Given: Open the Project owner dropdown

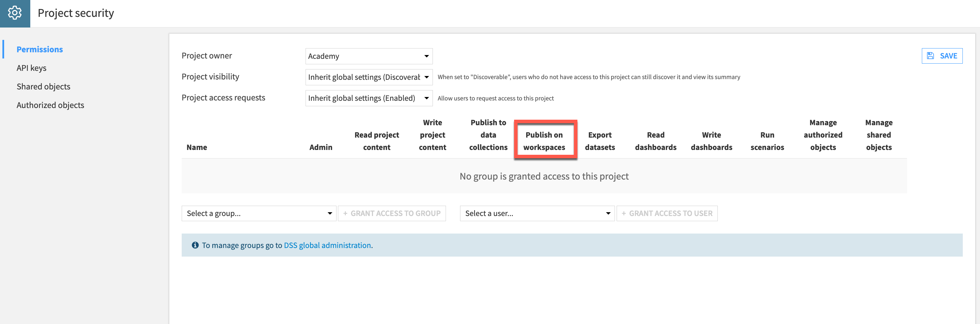Looking at the screenshot, I should point(369,56).
